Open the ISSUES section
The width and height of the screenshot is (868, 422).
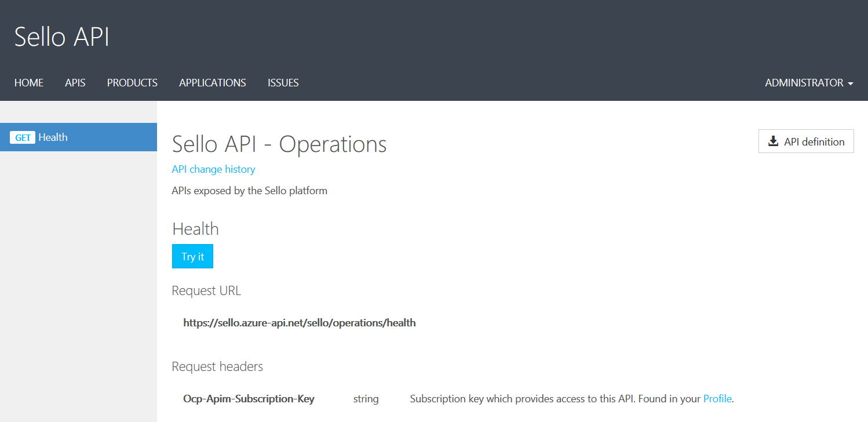[283, 82]
